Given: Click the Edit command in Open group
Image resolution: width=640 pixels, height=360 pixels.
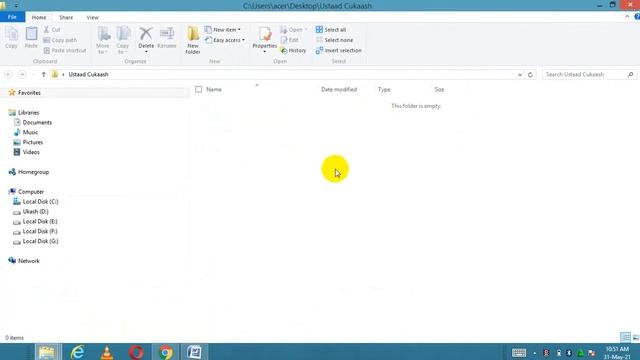Looking at the screenshot, I should (289, 40).
